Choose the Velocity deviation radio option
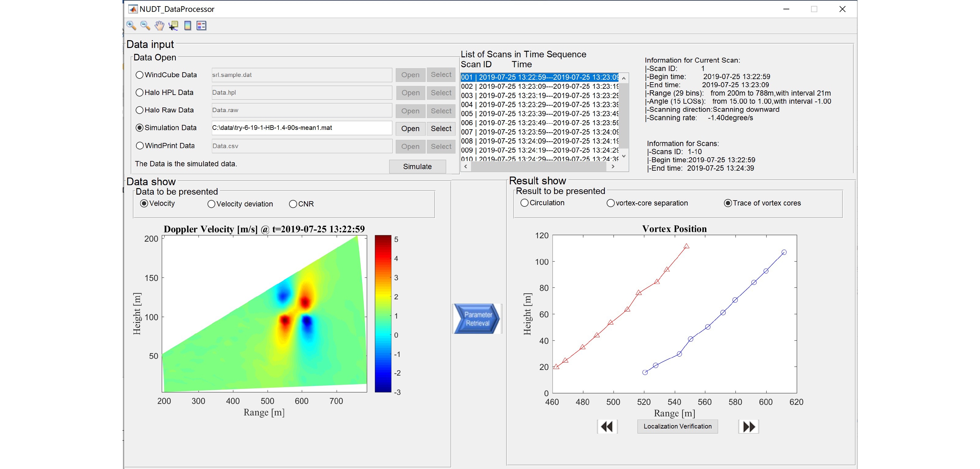980x469 pixels. [212, 204]
